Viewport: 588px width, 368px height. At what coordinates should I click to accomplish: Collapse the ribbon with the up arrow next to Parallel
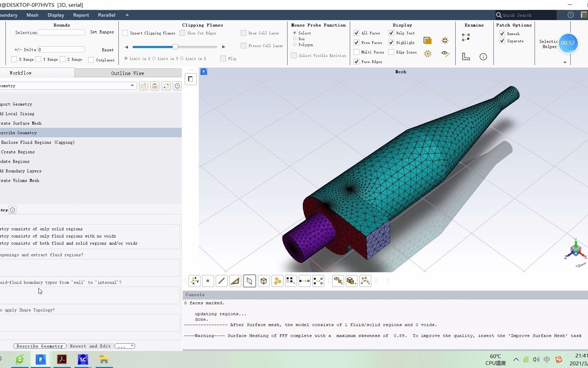[x=127, y=15]
